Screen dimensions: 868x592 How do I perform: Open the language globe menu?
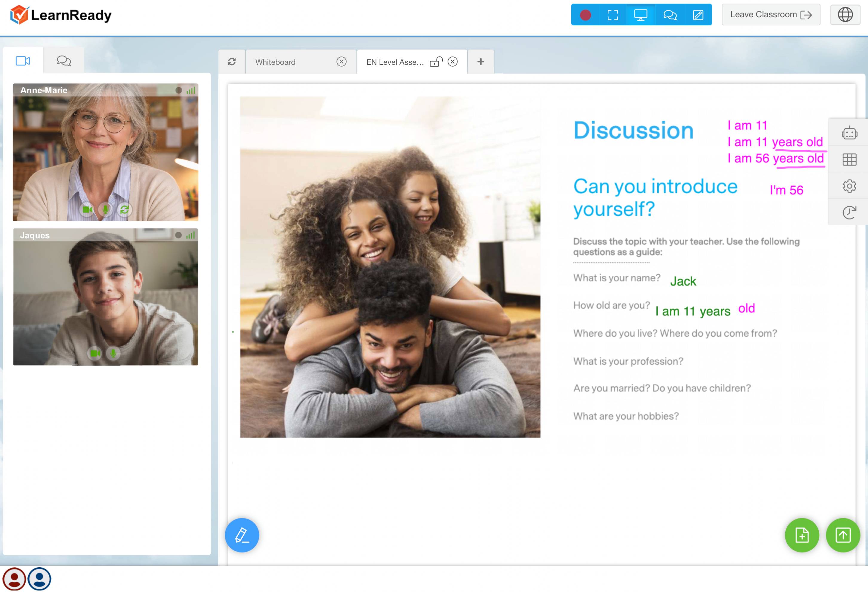click(x=845, y=15)
